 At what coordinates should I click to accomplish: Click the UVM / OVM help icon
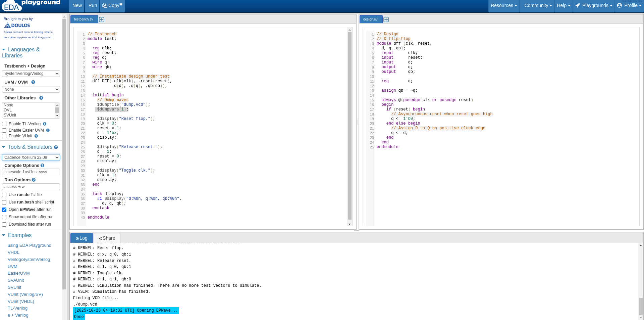point(33,82)
